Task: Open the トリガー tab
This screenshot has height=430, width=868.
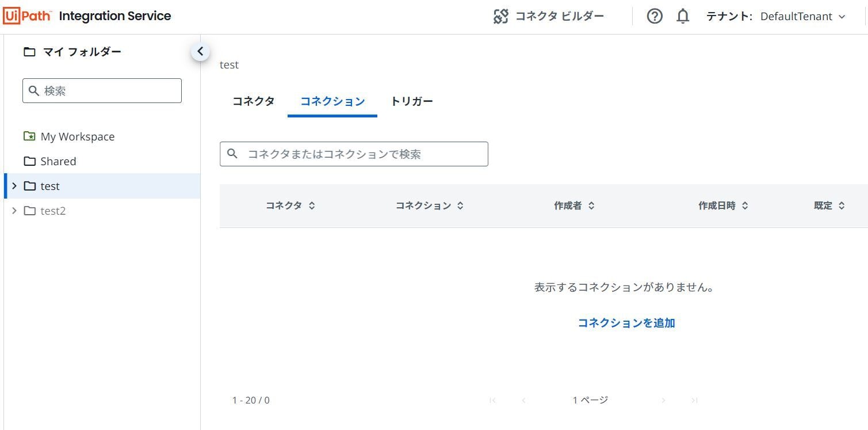Action: click(x=411, y=101)
